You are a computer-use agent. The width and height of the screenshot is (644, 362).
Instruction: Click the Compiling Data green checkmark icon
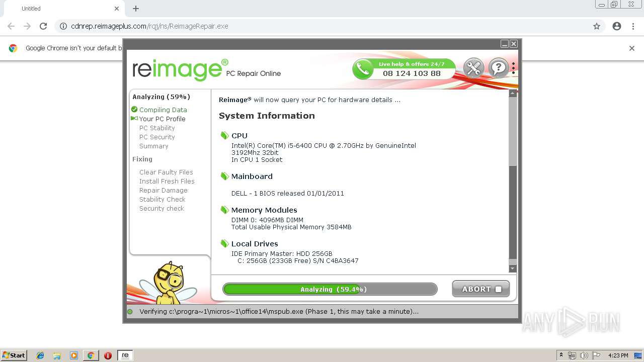pyautogui.click(x=134, y=110)
